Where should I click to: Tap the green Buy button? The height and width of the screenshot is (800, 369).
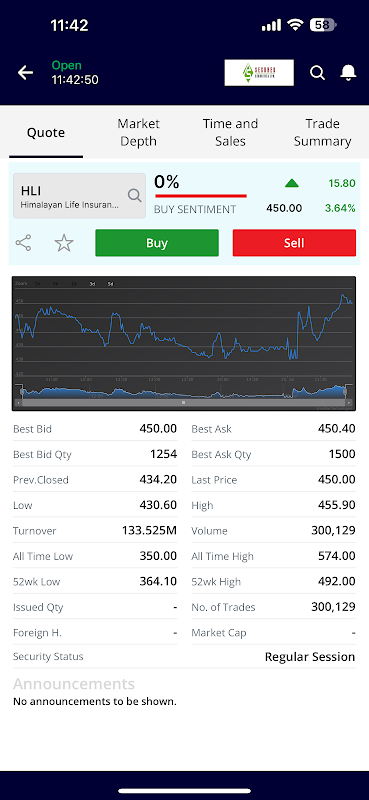coord(157,243)
